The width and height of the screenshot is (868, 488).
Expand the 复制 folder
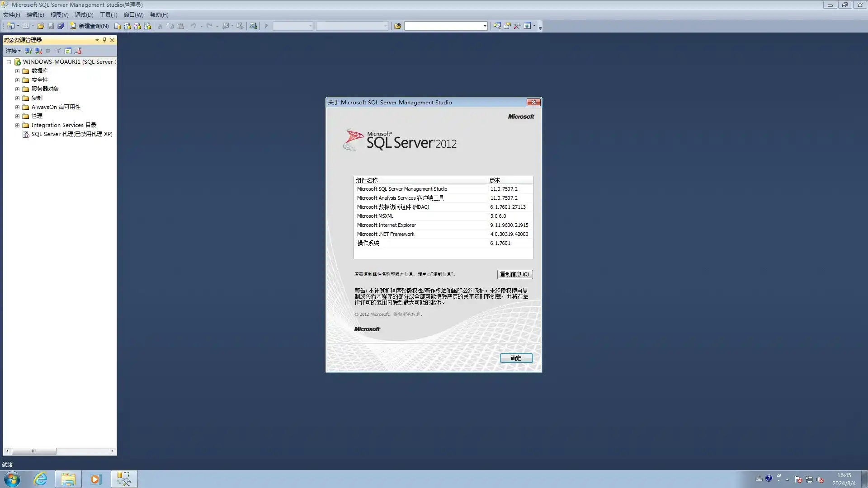(17, 98)
